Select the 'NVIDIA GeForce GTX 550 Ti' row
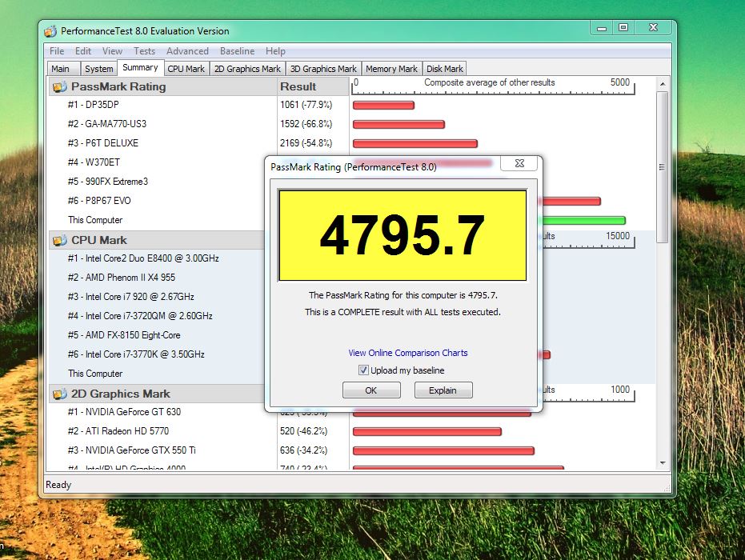Screen dimensions: 745x560 pyautogui.click(x=131, y=450)
